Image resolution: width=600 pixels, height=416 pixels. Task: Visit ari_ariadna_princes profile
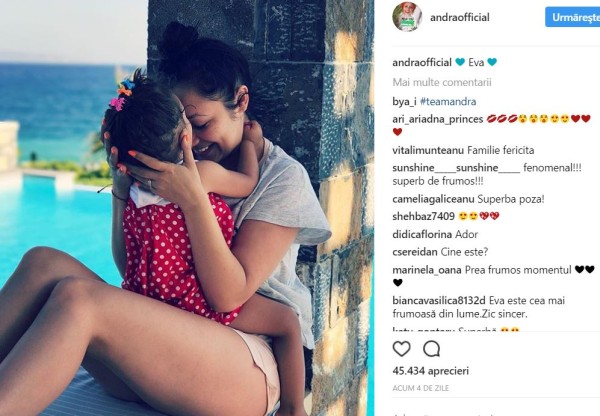coord(438,119)
